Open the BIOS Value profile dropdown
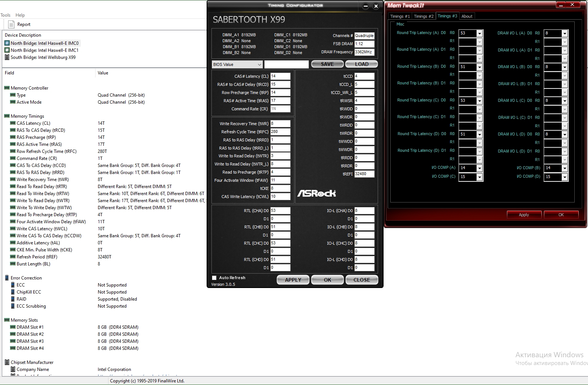 click(x=237, y=64)
